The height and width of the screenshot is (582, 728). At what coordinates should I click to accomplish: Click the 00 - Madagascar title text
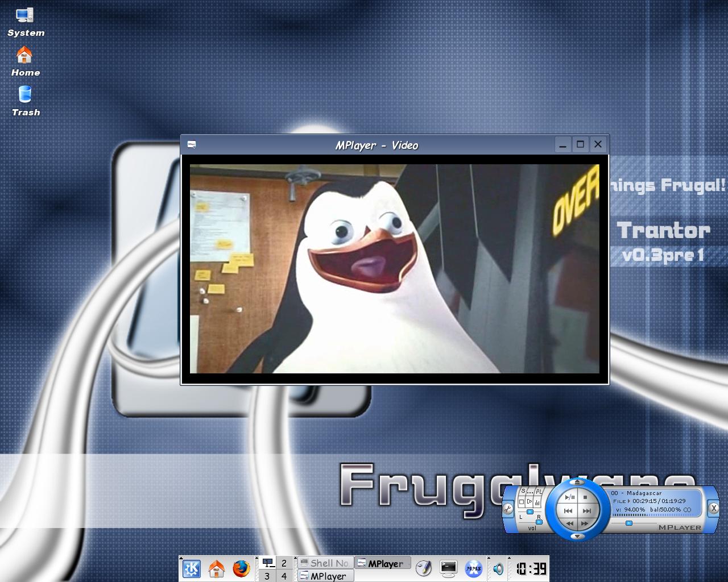(x=636, y=493)
